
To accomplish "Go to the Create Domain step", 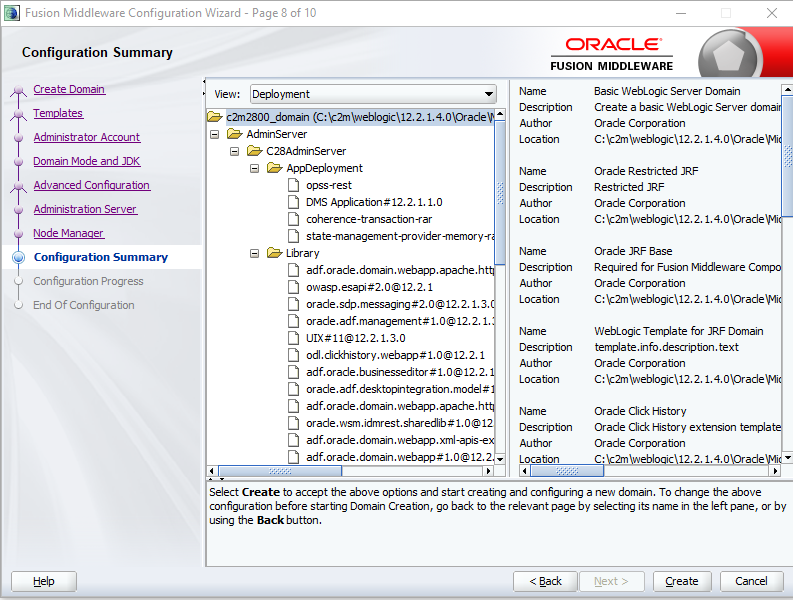I will tap(69, 89).
